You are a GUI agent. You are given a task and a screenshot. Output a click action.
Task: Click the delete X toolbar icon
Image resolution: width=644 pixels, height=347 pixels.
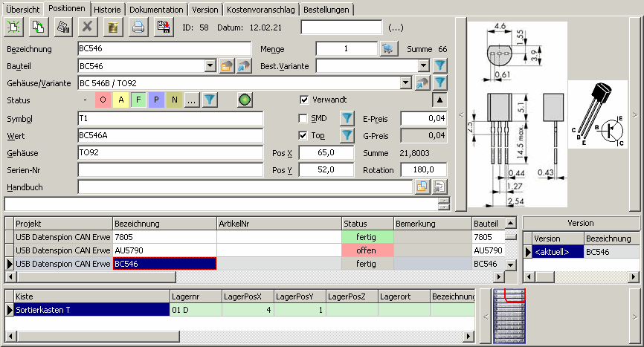(88, 27)
